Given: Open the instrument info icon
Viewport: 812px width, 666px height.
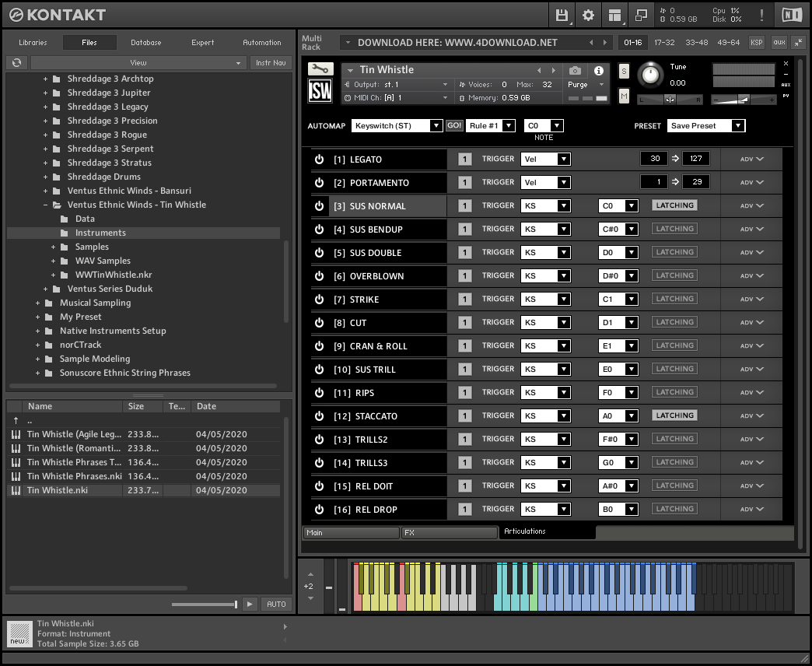Looking at the screenshot, I should coord(599,71).
